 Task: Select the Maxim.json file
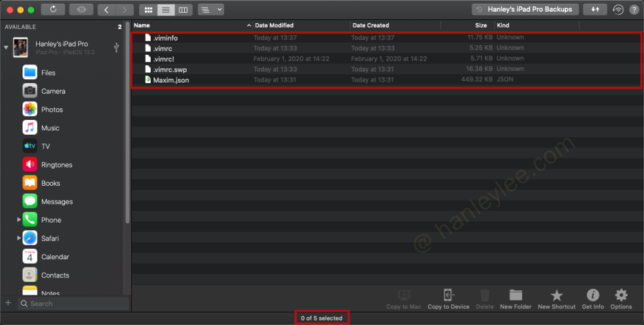tap(171, 80)
